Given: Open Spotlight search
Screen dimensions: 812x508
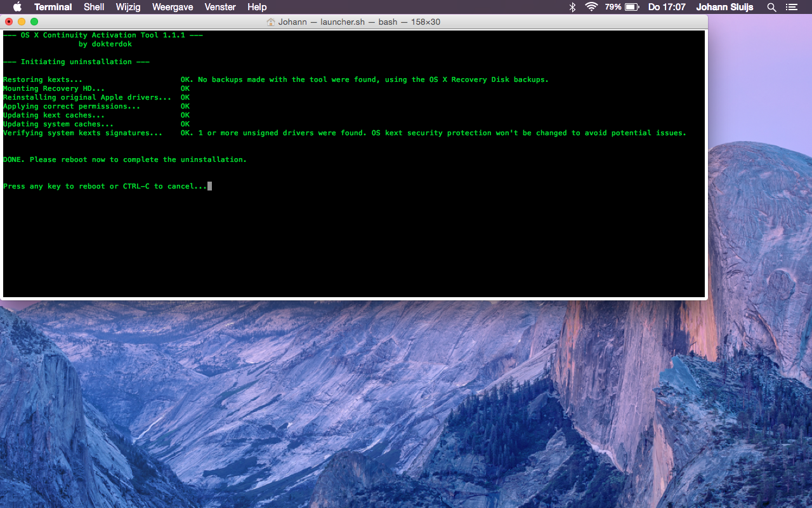Looking at the screenshot, I should (x=771, y=7).
